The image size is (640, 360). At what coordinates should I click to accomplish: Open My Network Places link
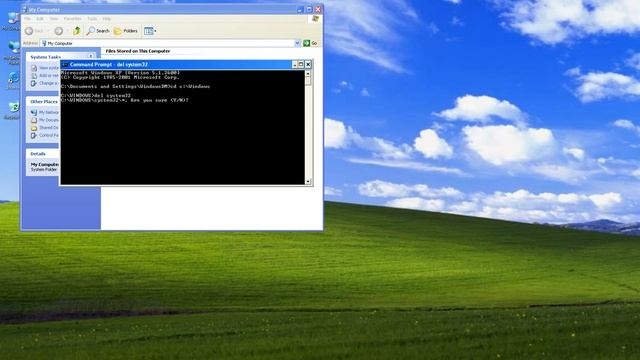click(x=45, y=112)
